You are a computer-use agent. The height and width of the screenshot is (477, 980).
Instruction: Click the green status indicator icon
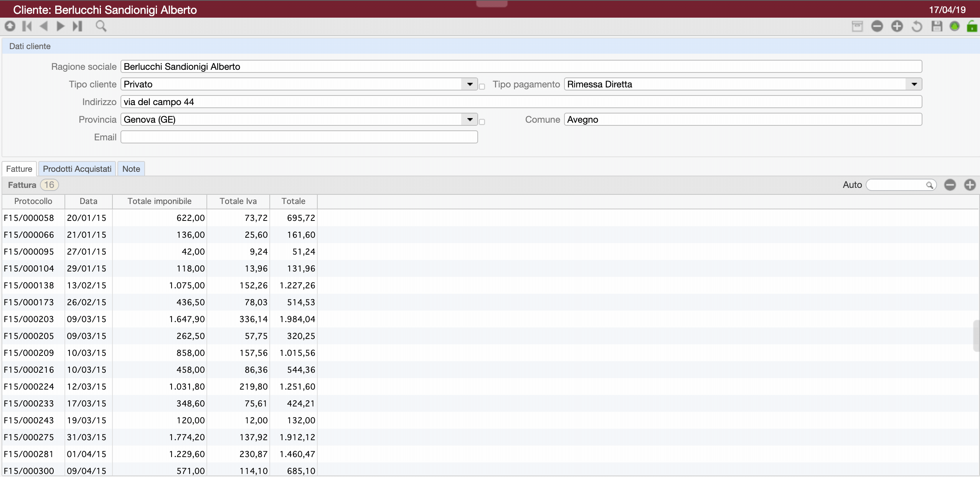tap(955, 26)
